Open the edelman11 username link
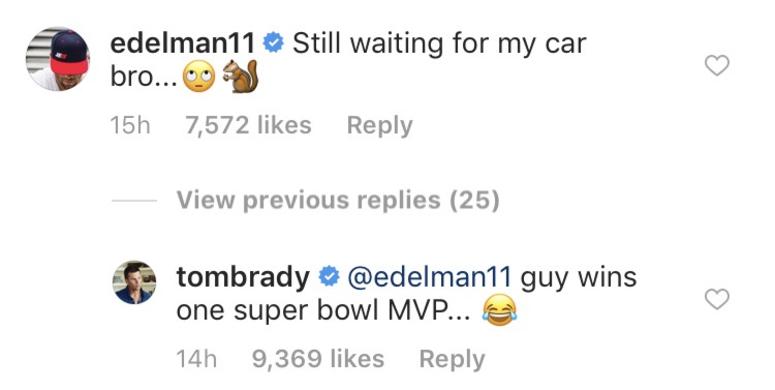The image size is (775, 390). 182,44
